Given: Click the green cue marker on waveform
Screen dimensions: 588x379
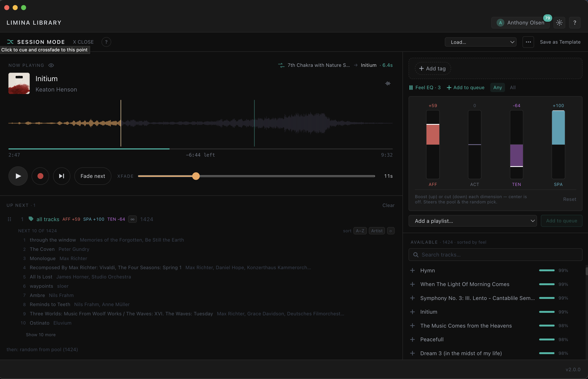Looking at the screenshot, I should (254, 123).
